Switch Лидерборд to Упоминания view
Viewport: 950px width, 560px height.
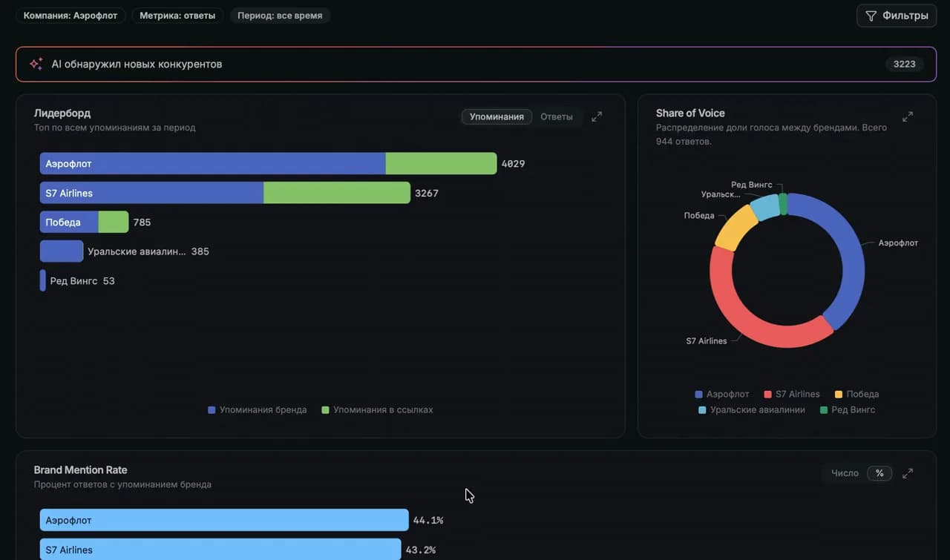497,116
